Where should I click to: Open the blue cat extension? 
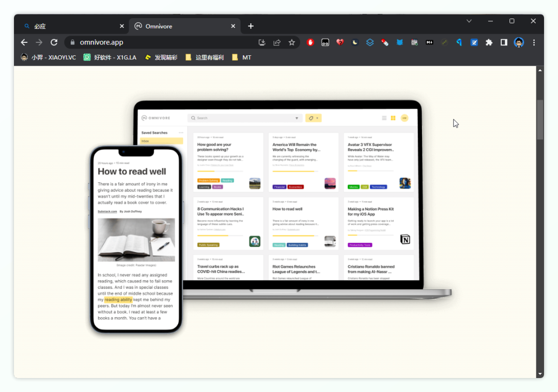tap(399, 42)
